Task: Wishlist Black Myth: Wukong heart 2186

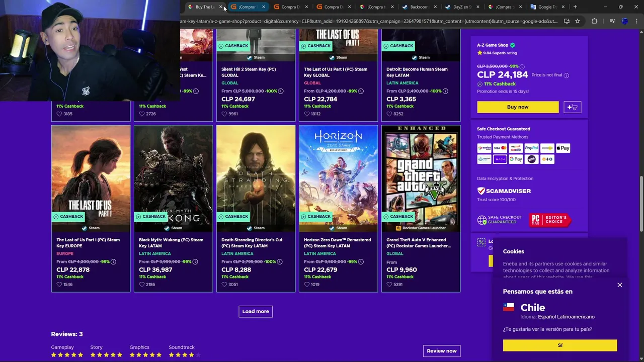Action: coord(142,285)
